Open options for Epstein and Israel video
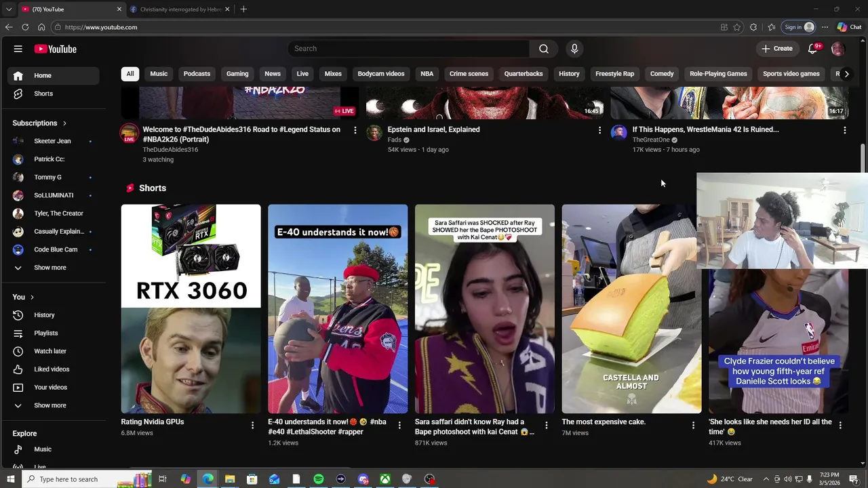The width and height of the screenshot is (868, 488). (x=599, y=130)
